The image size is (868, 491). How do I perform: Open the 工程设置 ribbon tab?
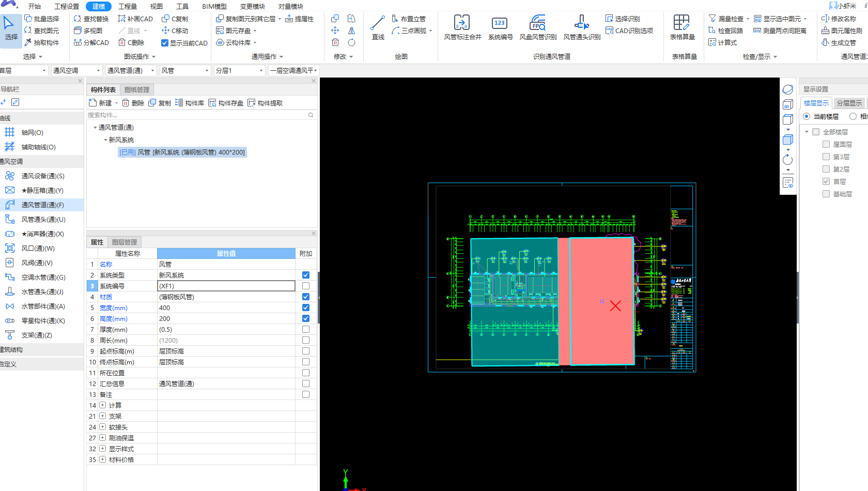pos(67,6)
